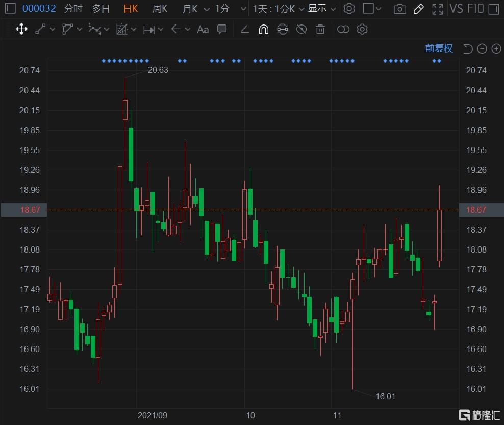
Task: Toggle the left sidebar panel icon
Action: point(10,8)
